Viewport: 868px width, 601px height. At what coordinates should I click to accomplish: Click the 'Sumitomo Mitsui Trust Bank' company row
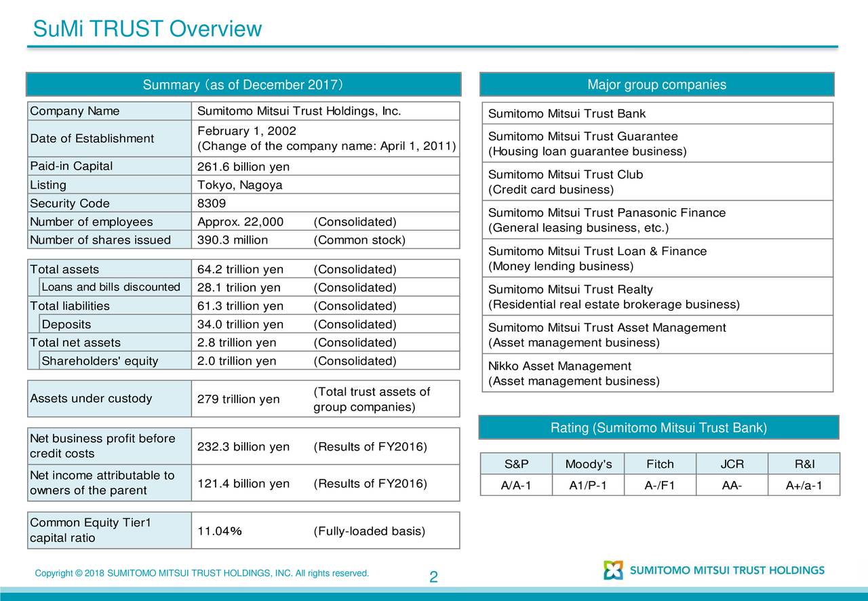[656, 113]
